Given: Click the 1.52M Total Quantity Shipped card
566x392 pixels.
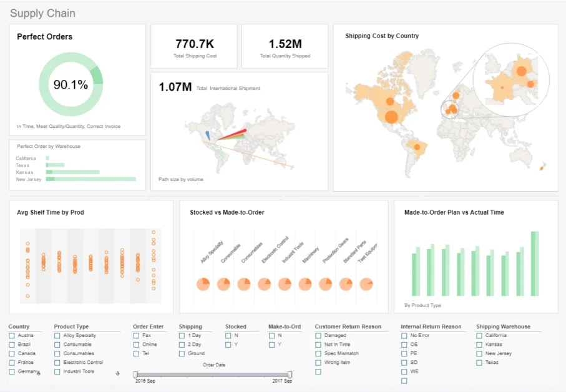Looking at the screenshot, I should coord(285,46).
